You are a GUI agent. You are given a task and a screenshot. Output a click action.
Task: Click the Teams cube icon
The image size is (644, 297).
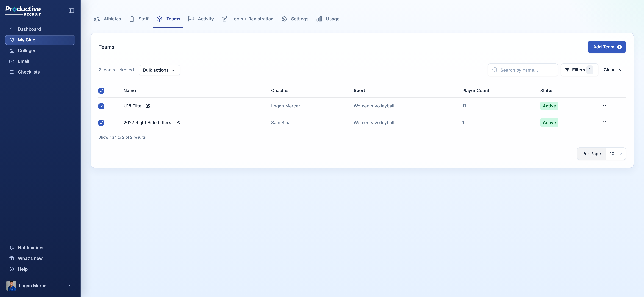click(x=159, y=19)
